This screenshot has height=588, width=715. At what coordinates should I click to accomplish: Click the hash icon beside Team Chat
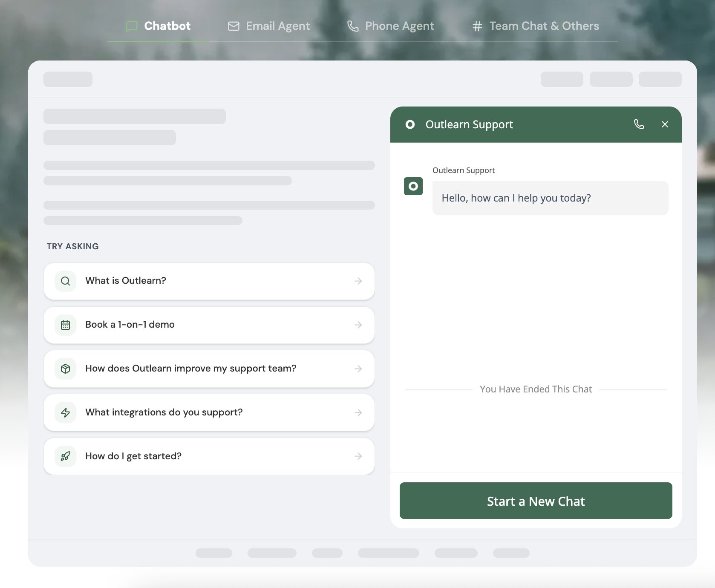point(477,26)
